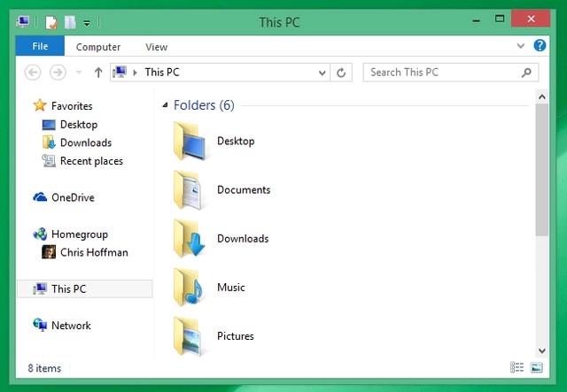This screenshot has width=567, height=392.
Task: Expand the ribbon with the chevron
Action: [x=521, y=45]
